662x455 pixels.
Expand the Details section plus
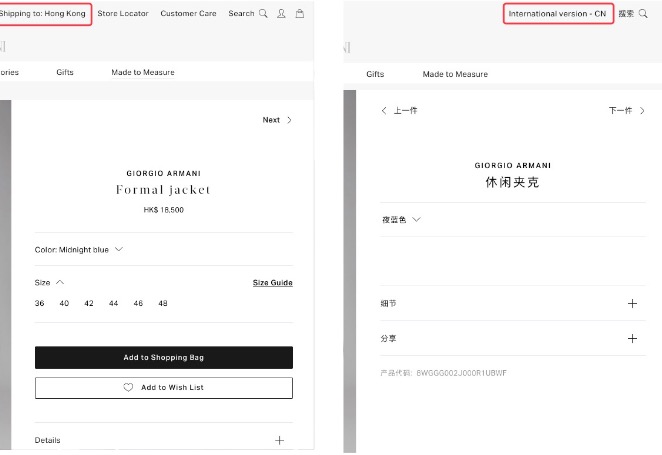tap(279, 440)
